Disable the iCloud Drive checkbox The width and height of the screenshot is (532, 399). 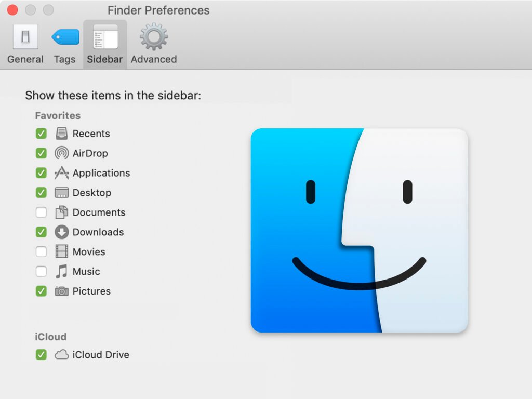tap(41, 354)
